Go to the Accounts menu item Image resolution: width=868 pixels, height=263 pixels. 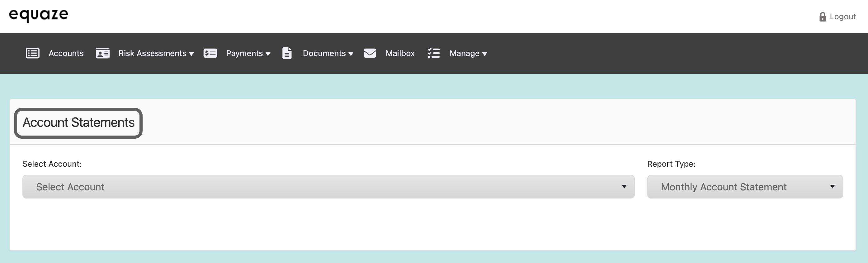point(66,53)
